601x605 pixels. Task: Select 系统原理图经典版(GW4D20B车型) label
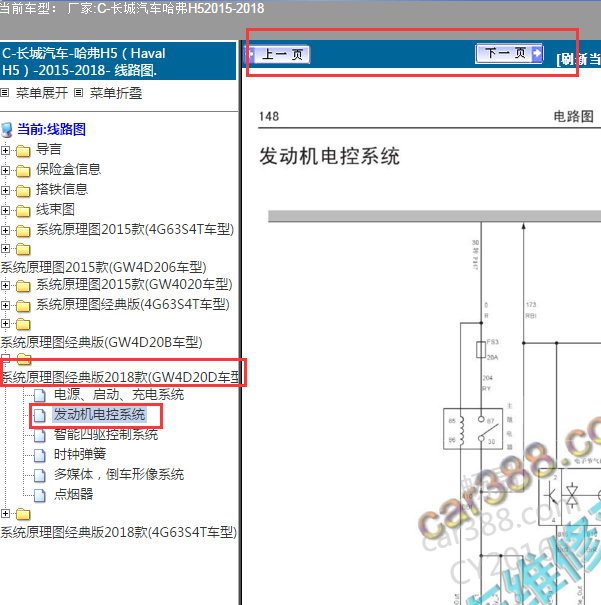[101, 342]
